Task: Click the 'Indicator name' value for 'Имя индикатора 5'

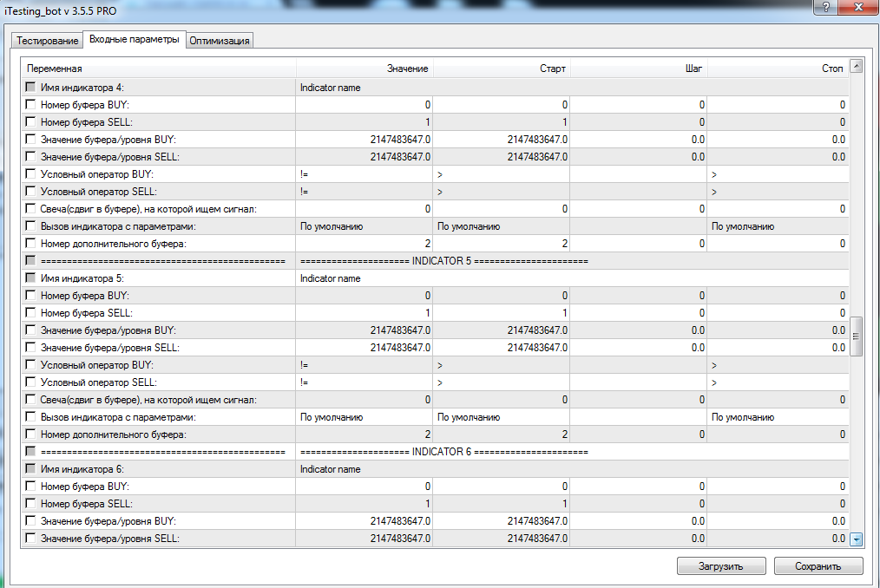Action: click(330, 278)
